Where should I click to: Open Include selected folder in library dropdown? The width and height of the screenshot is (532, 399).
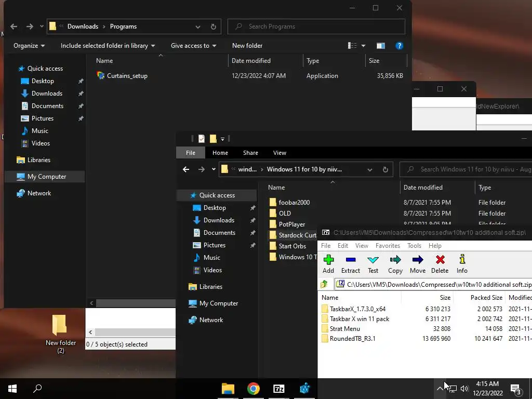click(x=108, y=46)
